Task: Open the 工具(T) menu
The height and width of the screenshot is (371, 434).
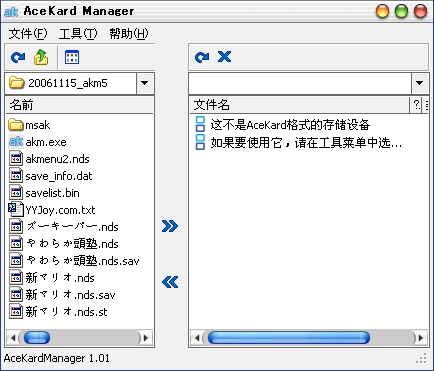Action: pyautogui.click(x=78, y=33)
